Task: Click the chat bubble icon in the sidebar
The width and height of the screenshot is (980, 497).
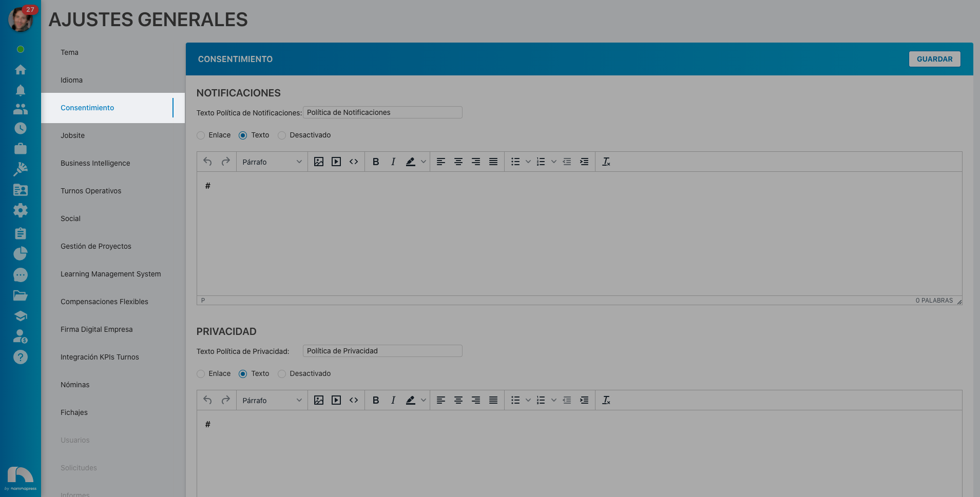Action: tap(21, 275)
